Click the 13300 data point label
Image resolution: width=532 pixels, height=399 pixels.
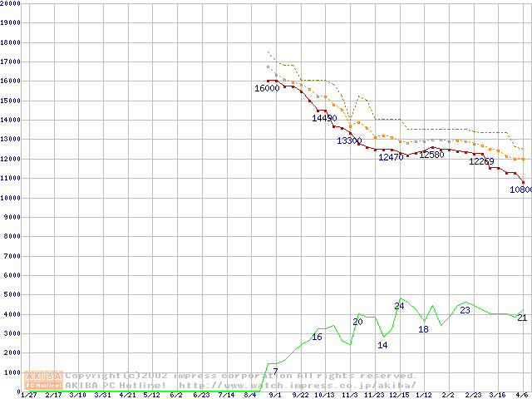(x=349, y=140)
